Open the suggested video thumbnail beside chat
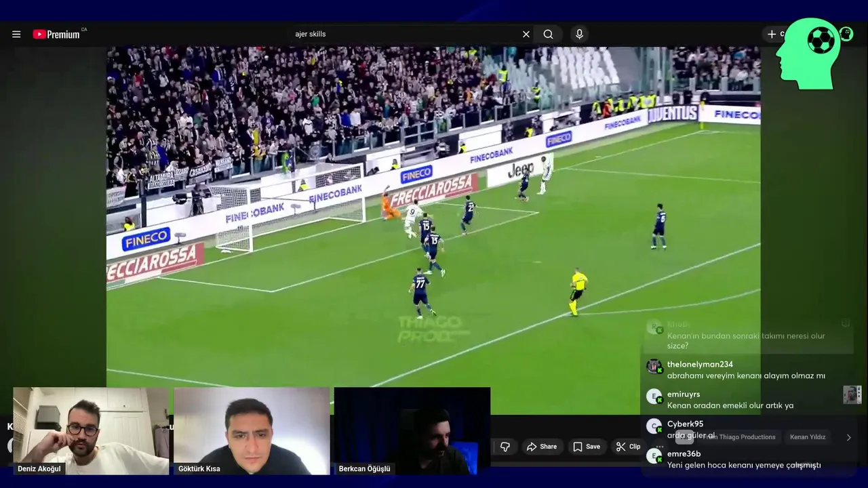868x488 pixels. click(852, 394)
